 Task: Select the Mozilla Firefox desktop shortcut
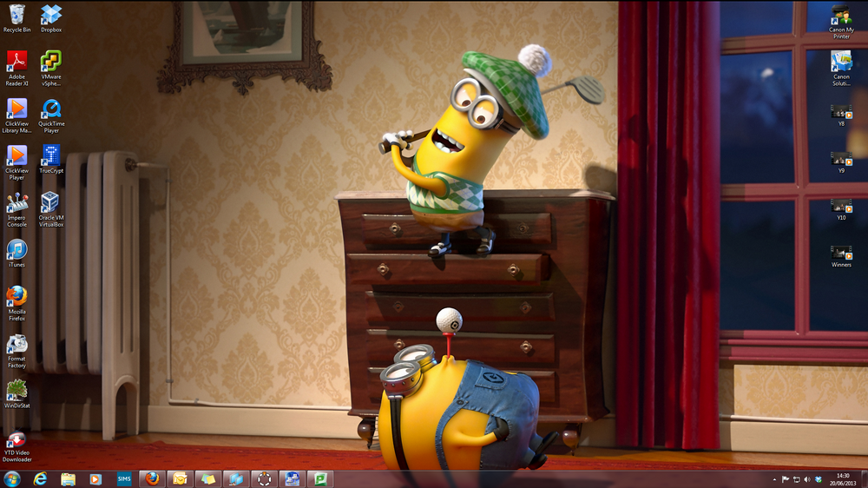coord(17,303)
